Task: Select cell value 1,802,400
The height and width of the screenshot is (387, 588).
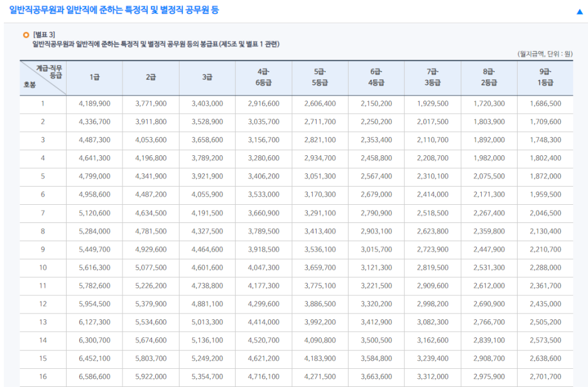Action: [545, 158]
